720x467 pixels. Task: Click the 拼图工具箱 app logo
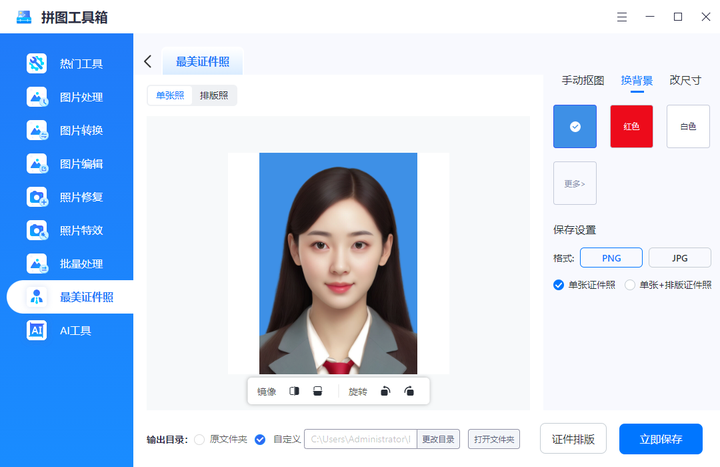click(x=24, y=17)
